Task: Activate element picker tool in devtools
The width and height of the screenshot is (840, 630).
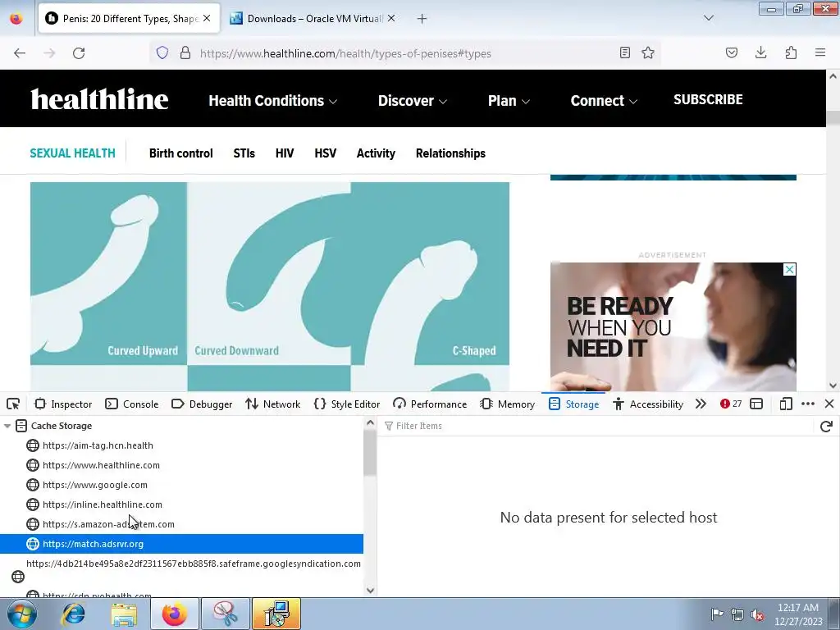Action: pyautogui.click(x=13, y=404)
